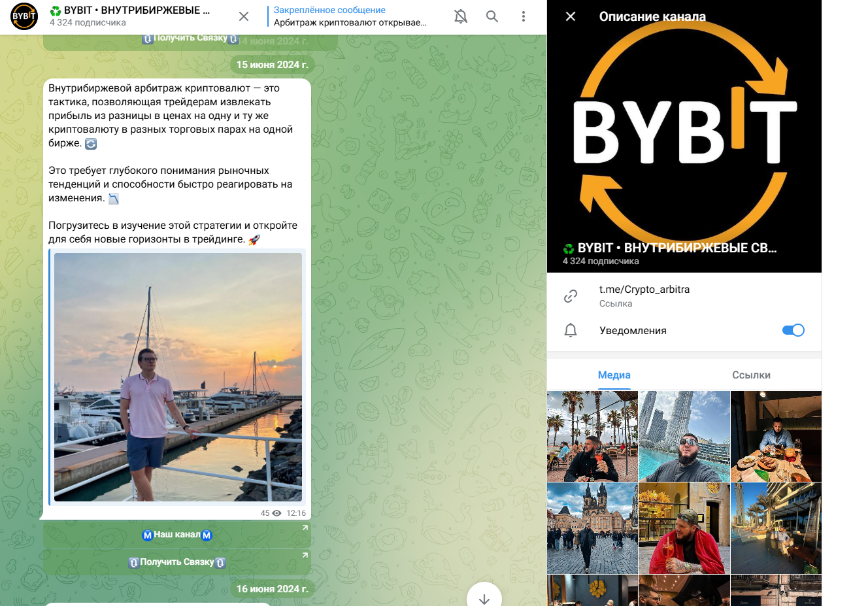The width and height of the screenshot is (868, 606).
Task: Click the Получить Связку button at chat top
Action: (190, 40)
